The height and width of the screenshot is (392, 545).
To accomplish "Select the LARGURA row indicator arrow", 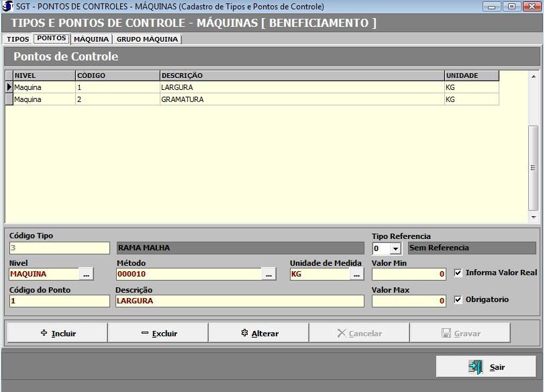I will click(9, 87).
